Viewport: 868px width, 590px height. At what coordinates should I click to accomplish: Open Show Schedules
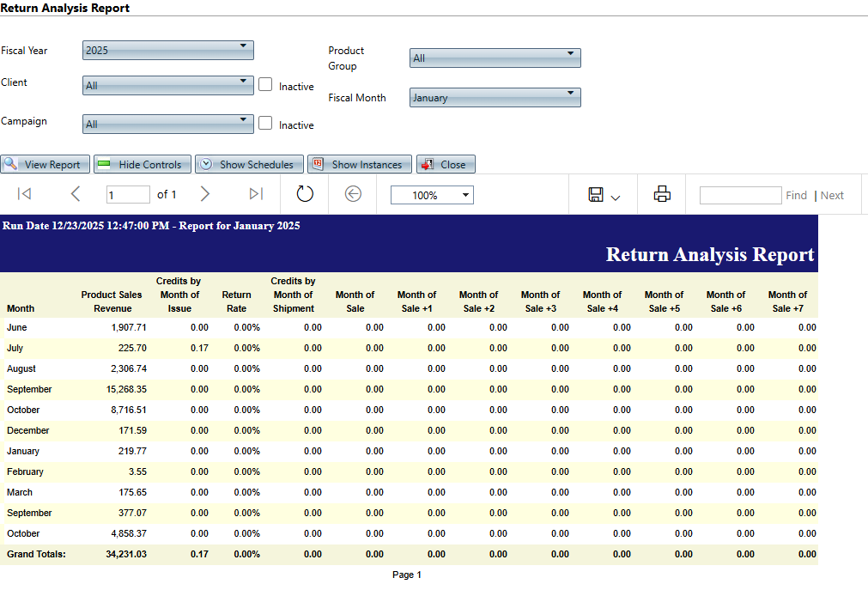point(249,164)
